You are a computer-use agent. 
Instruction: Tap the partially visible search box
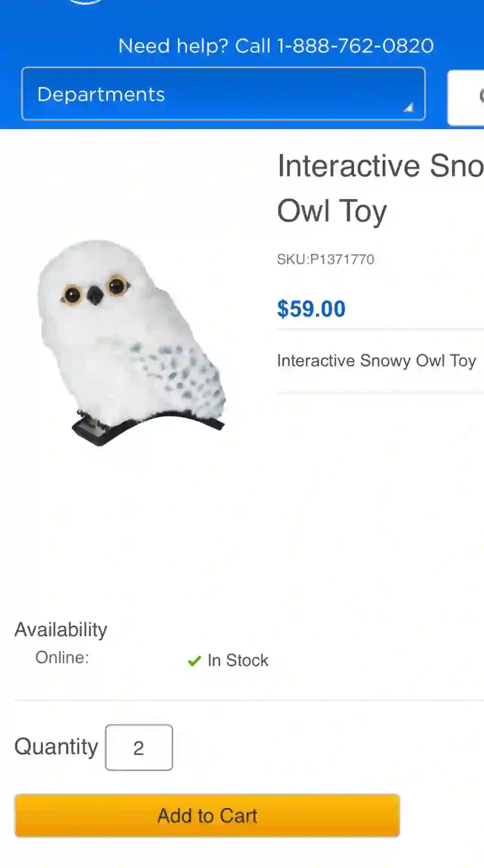pyautogui.click(x=466, y=97)
